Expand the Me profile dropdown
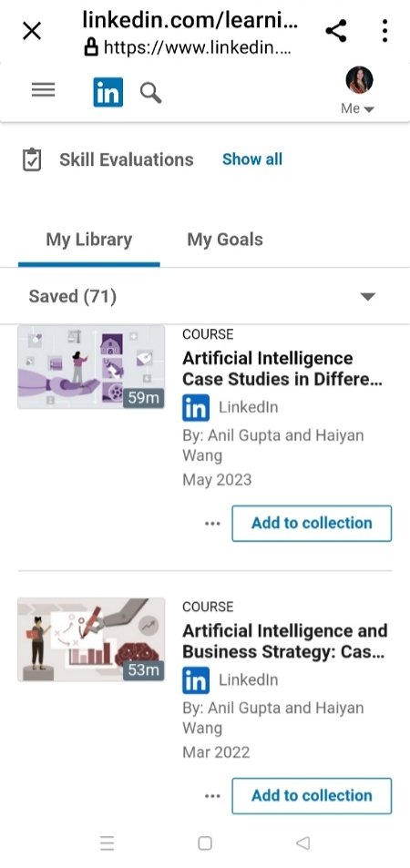410x868 pixels. [x=358, y=108]
